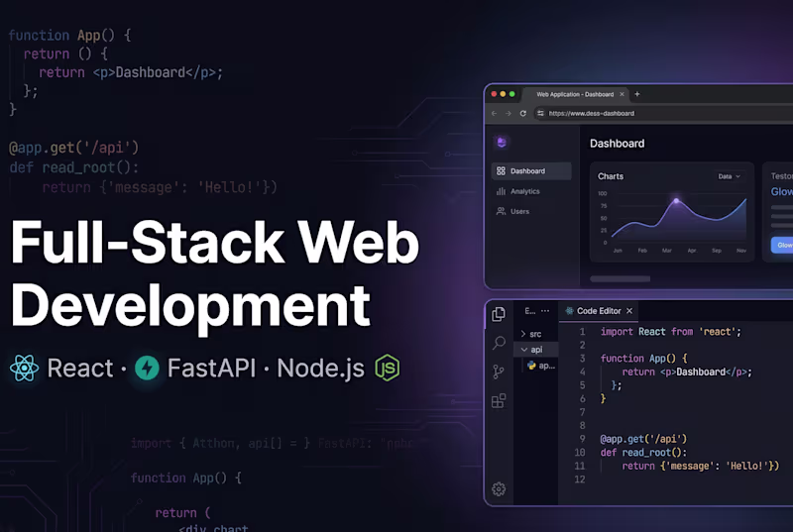Click the more actions ellipsis in Explorer header
The height and width of the screenshot is (532, 793).
pos(544,311)
